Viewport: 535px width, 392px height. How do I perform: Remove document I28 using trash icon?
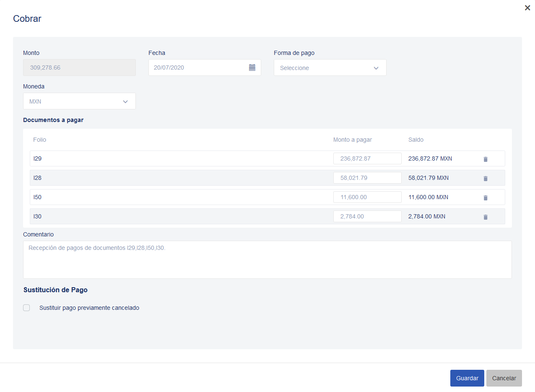486,179
